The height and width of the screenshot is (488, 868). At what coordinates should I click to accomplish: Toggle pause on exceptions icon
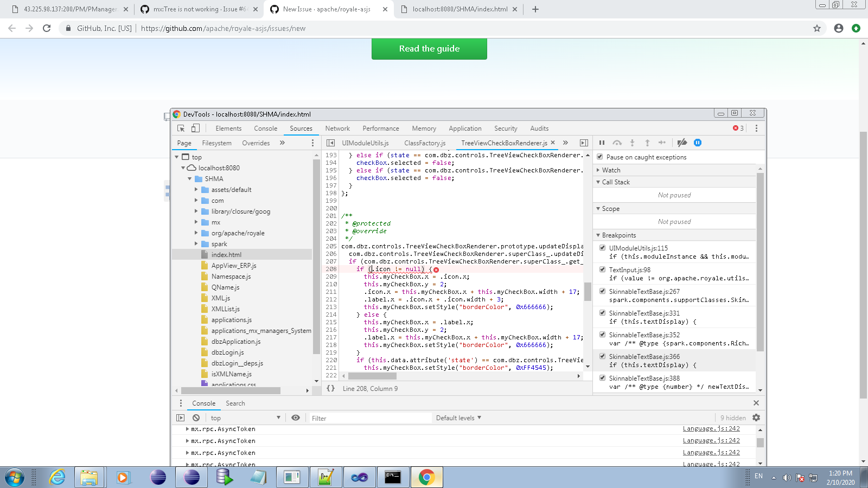click(697, 143)
